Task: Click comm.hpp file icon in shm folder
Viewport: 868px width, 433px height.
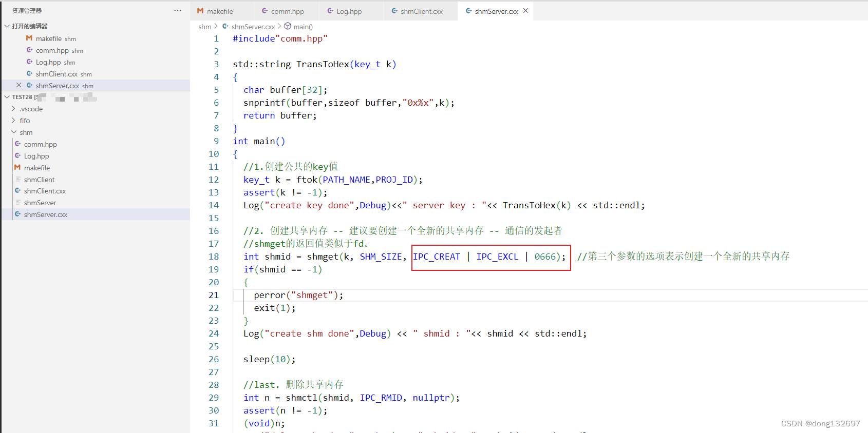Action: [x=17, y=144]
